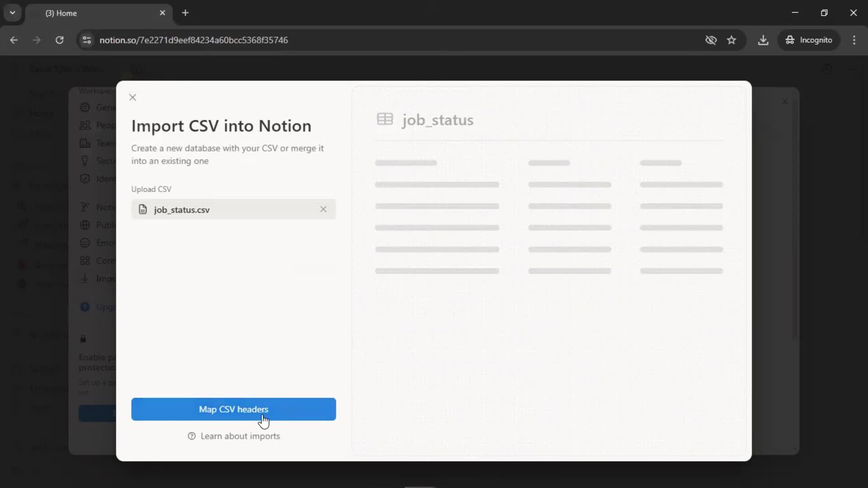Click the Upload CSV label
The image size is (868, 488).
click(x=151, y=189)
